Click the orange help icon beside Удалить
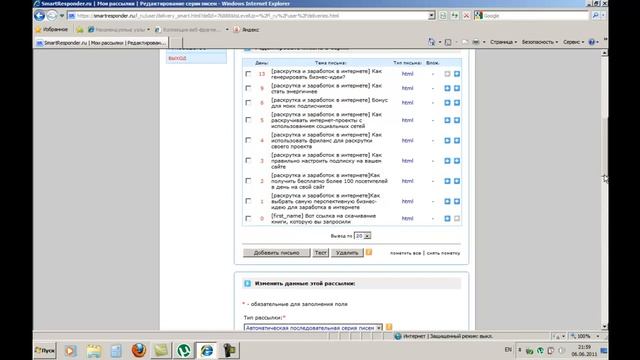Viewport: 640px width, 360px height. (x=369, y=252)
